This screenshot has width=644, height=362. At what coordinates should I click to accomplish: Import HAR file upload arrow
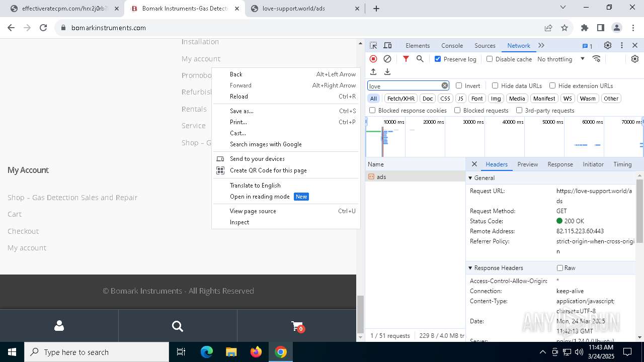pos(373,72)
